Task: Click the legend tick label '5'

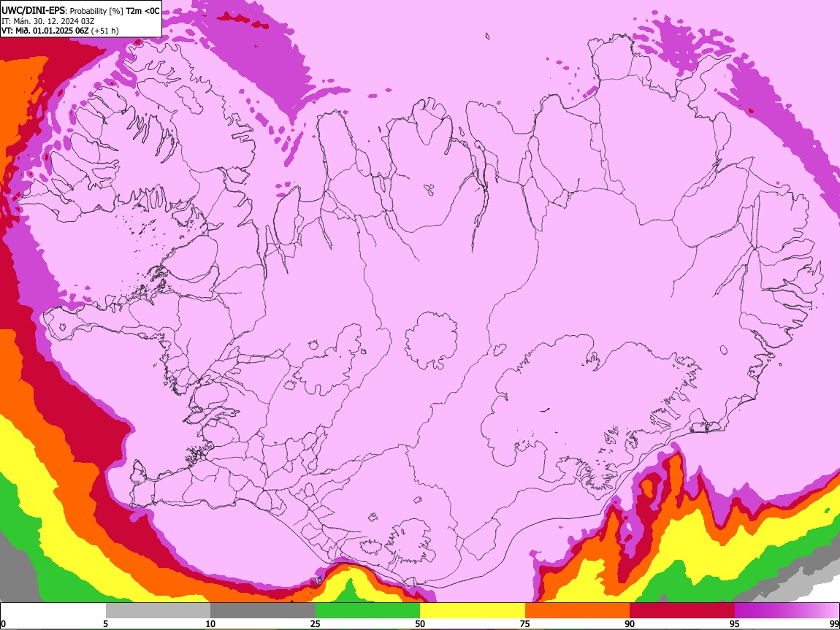Action: tap(105, 623)
